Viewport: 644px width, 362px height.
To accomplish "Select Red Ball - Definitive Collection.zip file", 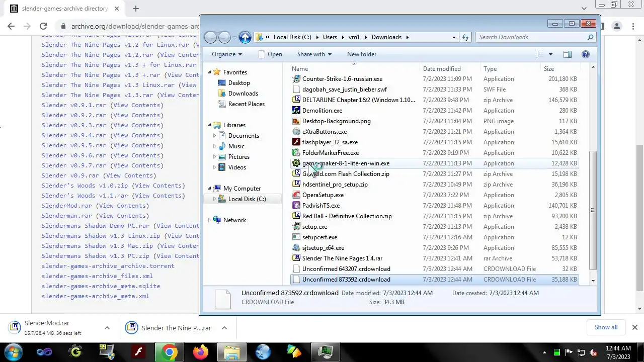I will point(435,216).
